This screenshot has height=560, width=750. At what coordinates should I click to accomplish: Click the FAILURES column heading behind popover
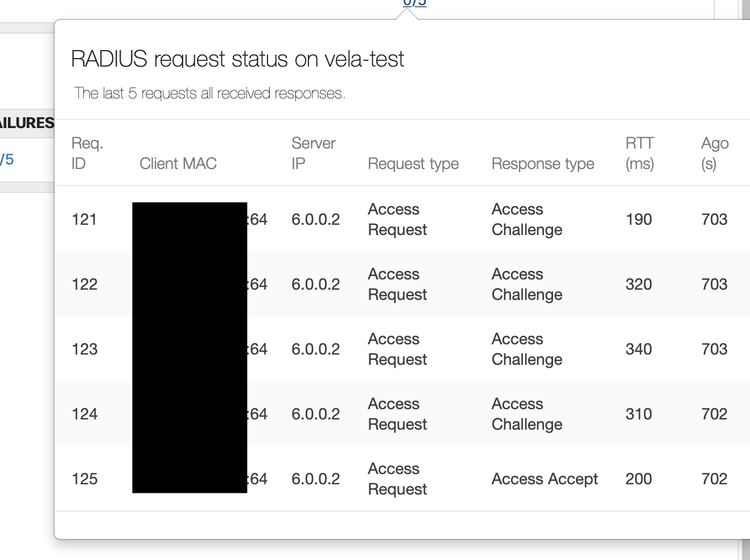coord(27,123)
